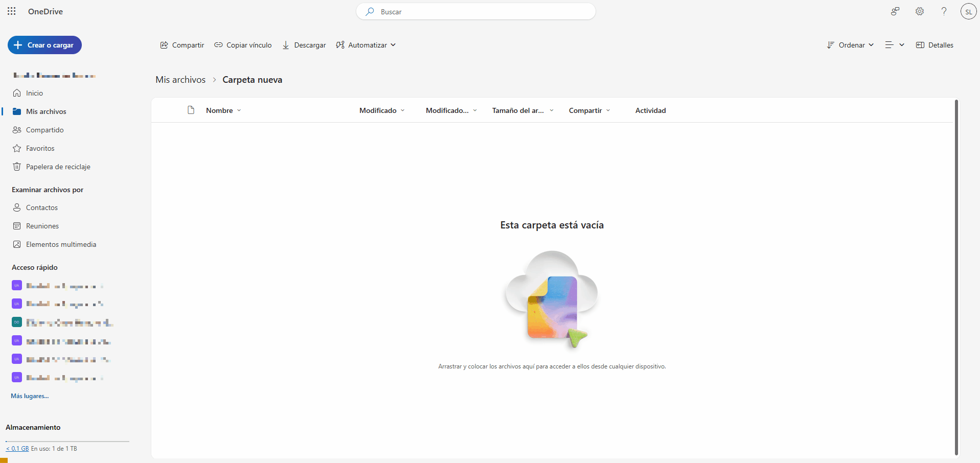The image size is (980, 463).
Task: Expand the Nombre column sort dropdown
Action: (239, 110)
